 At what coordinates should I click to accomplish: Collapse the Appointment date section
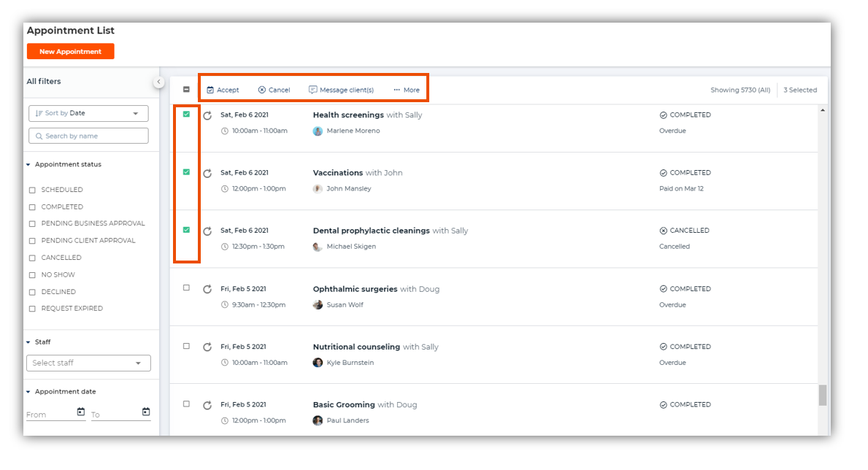click(x=28, y=391)
